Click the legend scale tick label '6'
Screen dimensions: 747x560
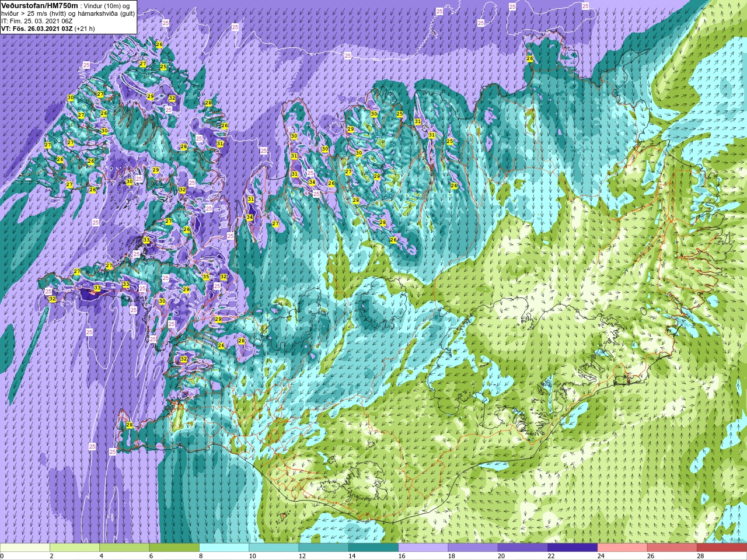point(151,556)
